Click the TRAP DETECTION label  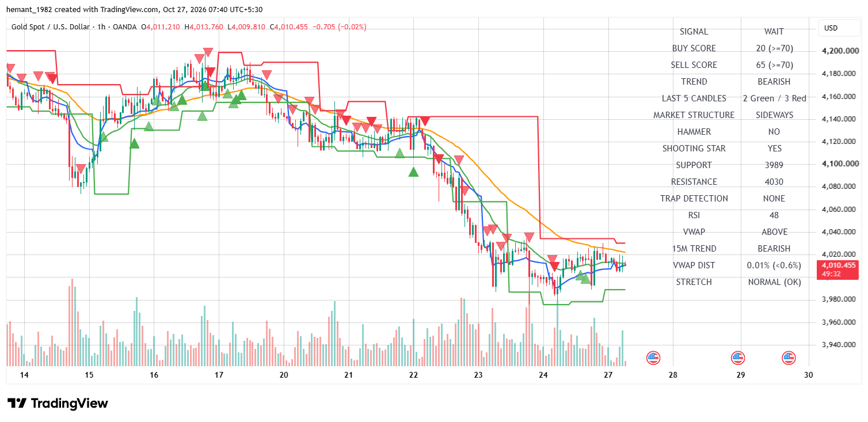point(694,199)
